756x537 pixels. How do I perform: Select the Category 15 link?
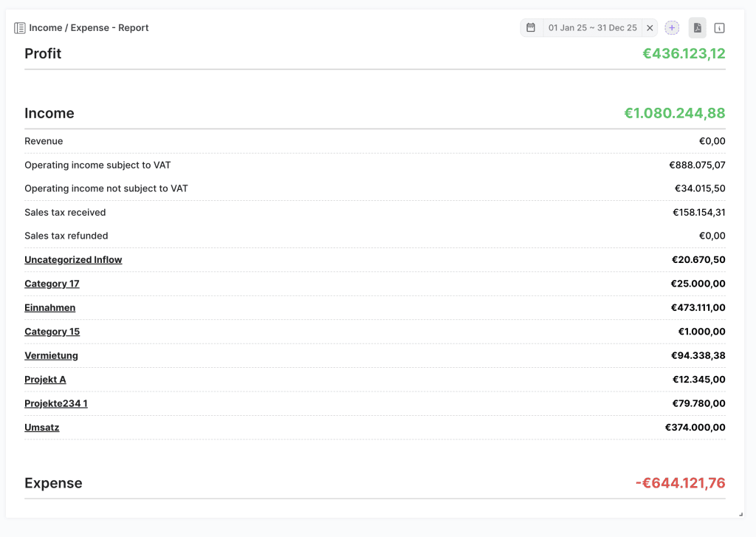click(x=52, y=332)
